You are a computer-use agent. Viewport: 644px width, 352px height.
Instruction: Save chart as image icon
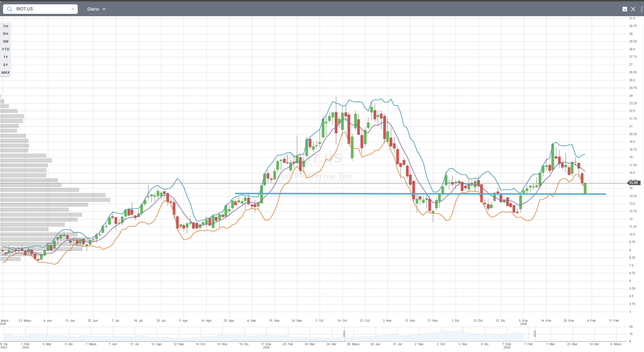click(x=625, y=9)
